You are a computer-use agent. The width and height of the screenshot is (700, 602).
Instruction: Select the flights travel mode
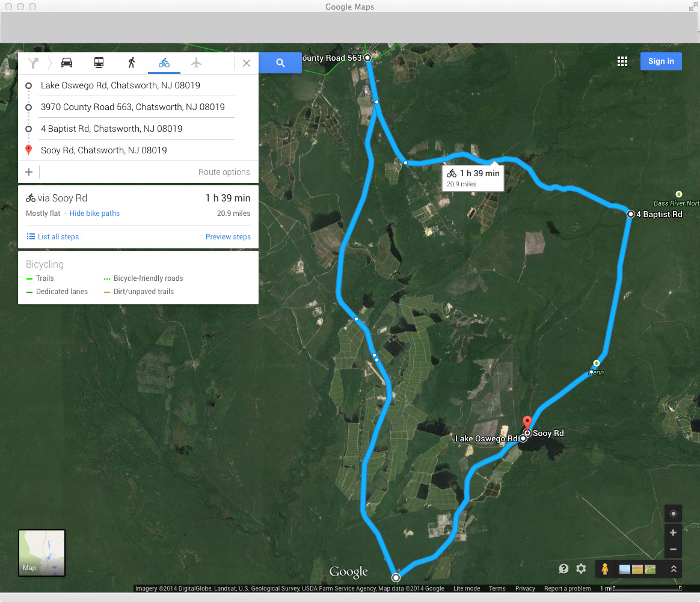click(196, 63)
